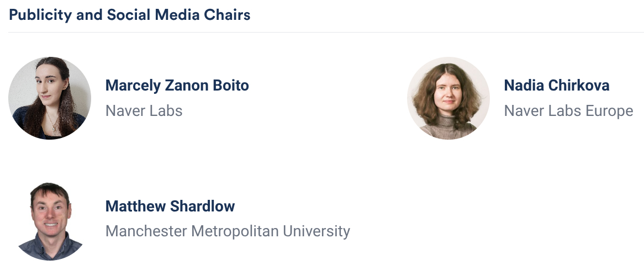Screen dimensions: 644x265
Task: Click Marcely Zanon Boito's profile photo
Action: (50, 98)
